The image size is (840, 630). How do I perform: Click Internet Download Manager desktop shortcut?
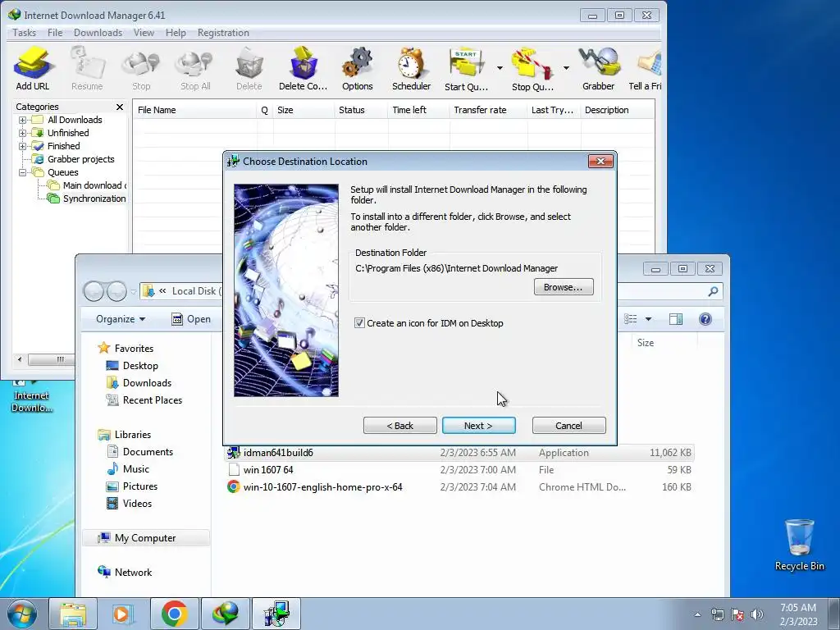(x=32, y=396)
